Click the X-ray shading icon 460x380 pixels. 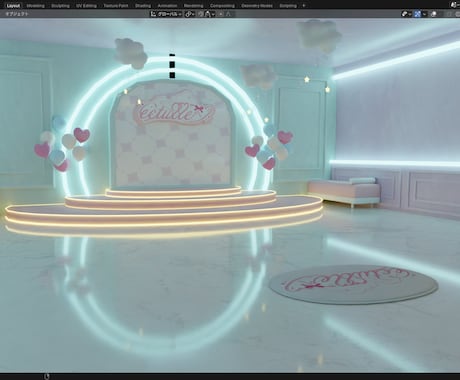[434, 14]
